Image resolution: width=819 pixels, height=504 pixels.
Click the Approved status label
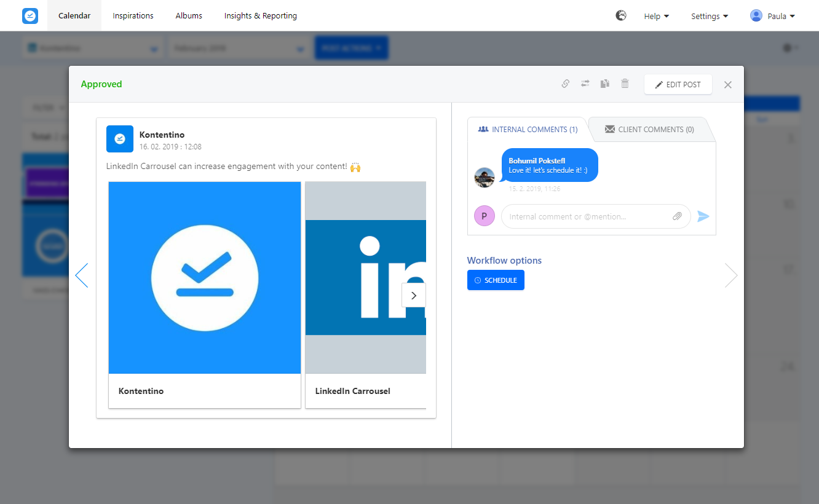point(101,84)
